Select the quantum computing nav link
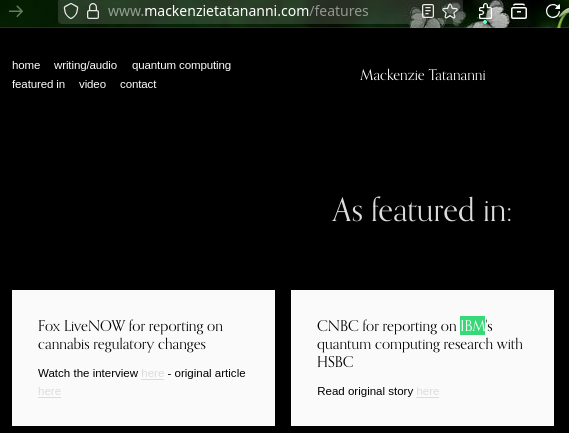The height and width of the screenshot is (433, 569). [x=181, y=66]
